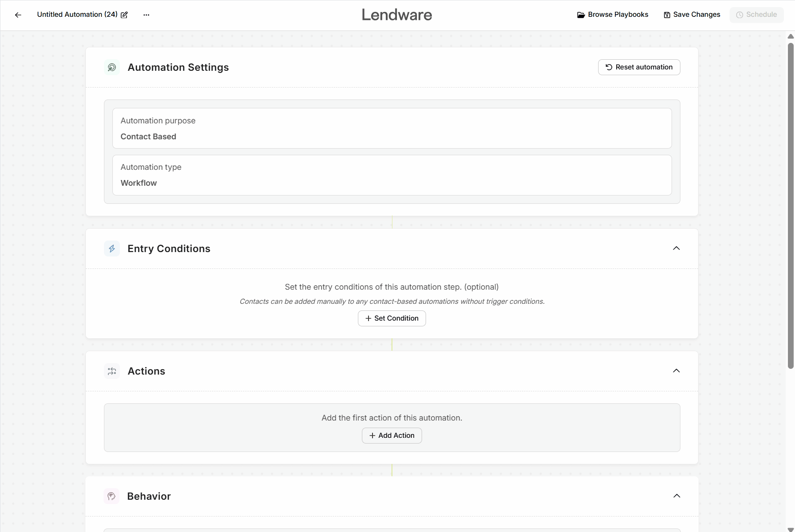Click the edit automation name pencil icon
The height and width of the screenshot is (532, 795).
point(124,15)
